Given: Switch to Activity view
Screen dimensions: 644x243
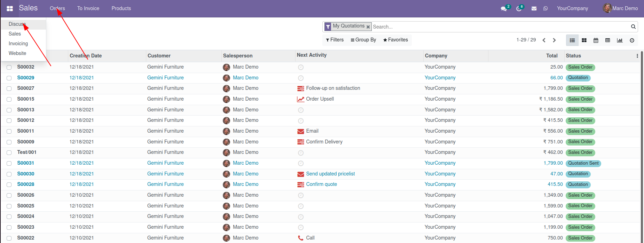Looking at the screenshot, I should (632, 40).
